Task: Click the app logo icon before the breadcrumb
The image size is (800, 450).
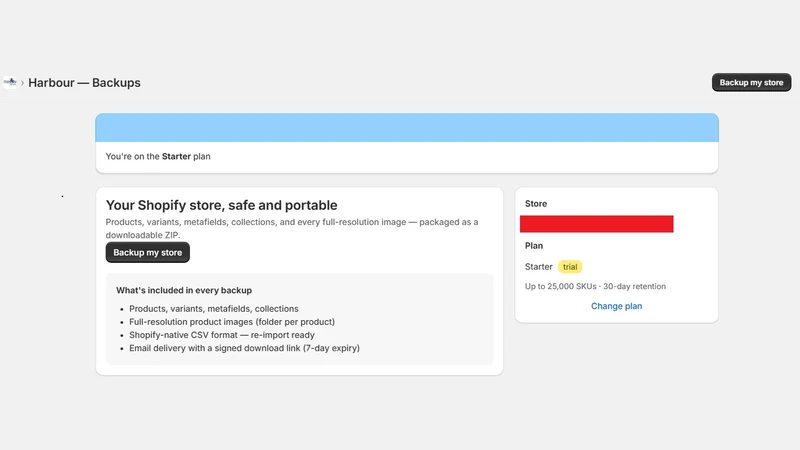Action: 10,82
